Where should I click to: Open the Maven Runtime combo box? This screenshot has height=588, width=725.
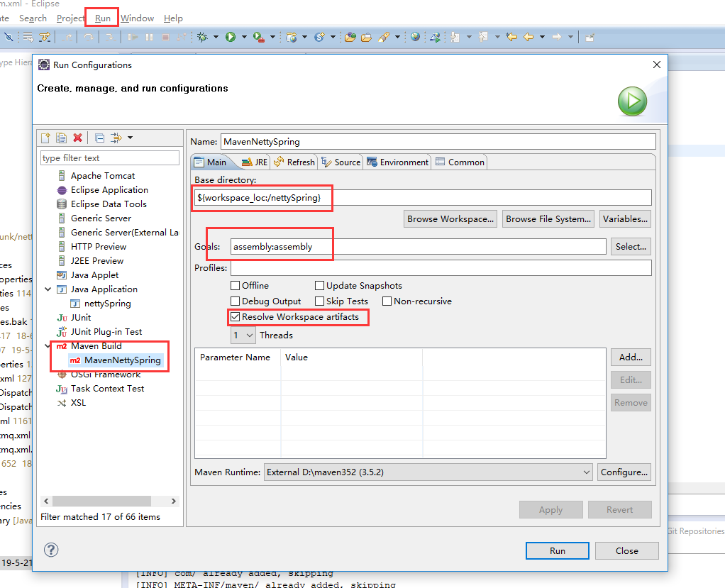click(428, 472)
